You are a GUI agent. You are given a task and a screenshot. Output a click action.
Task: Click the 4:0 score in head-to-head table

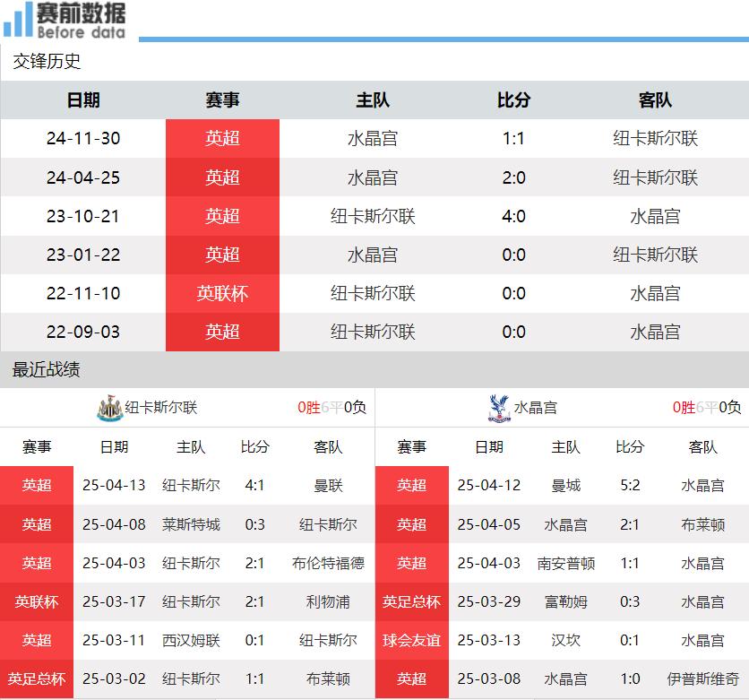[x=513, y=216]
